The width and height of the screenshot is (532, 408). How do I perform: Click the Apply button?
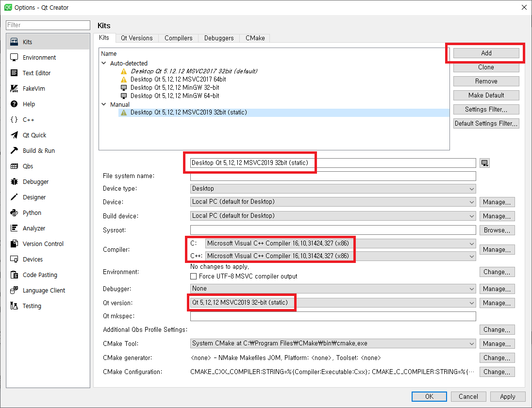[x=508, y=396]
